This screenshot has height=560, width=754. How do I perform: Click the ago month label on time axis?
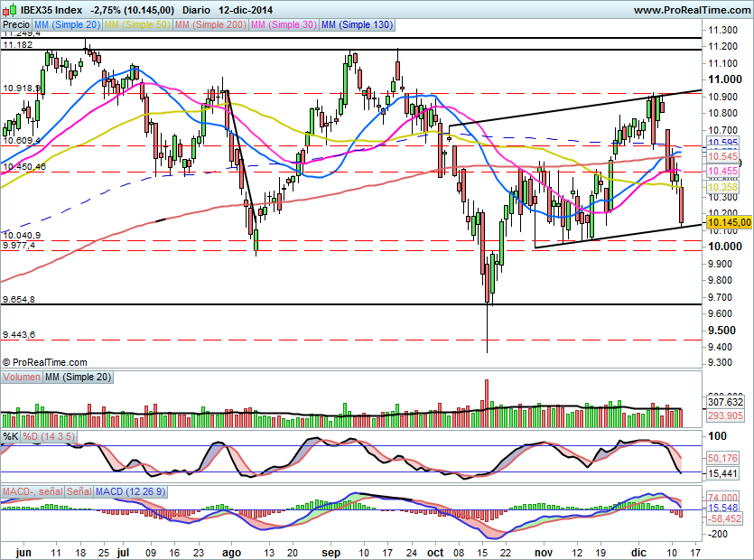pos(231,552)
